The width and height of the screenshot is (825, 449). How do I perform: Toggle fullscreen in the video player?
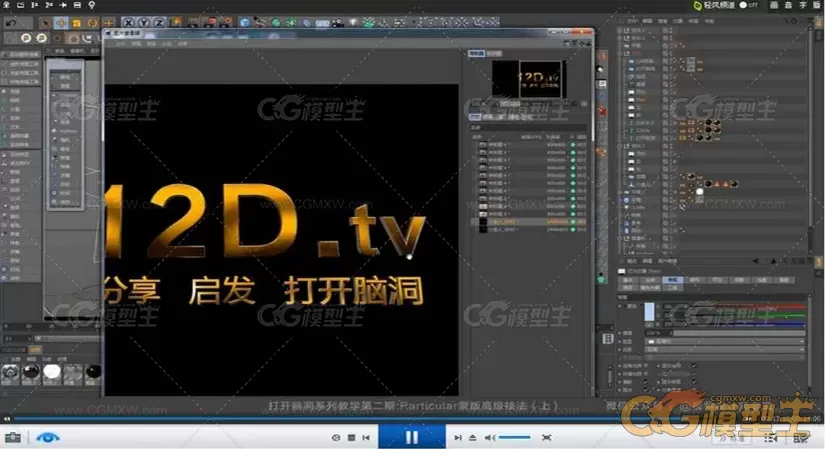(547, 437)
